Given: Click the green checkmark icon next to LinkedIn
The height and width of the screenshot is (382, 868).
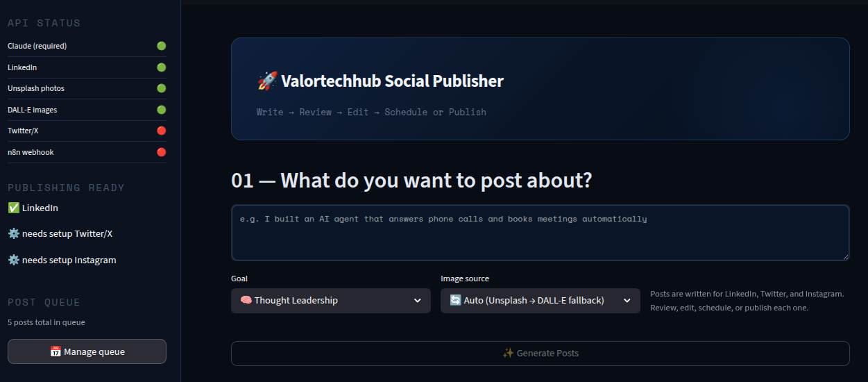Looking at the screenshot, I should tap(13, 208).
